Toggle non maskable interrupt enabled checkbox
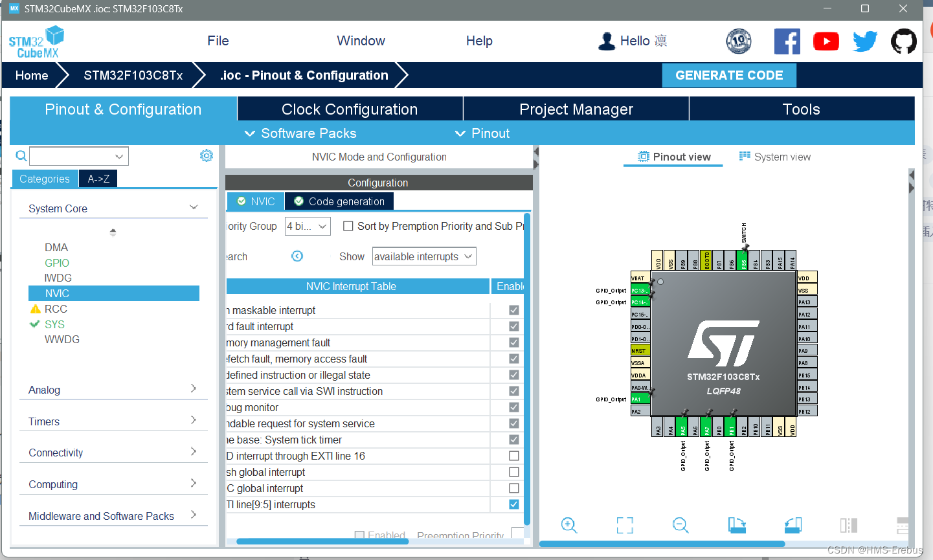The height and width of the screenshot is (560, 933). [x=514, y=310]
